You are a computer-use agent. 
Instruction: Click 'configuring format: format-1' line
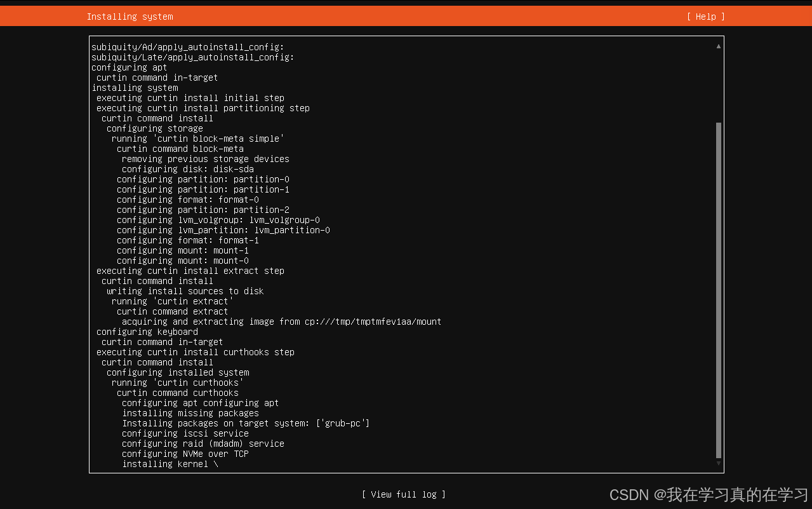pyautogui.click(x=188, y=240)
